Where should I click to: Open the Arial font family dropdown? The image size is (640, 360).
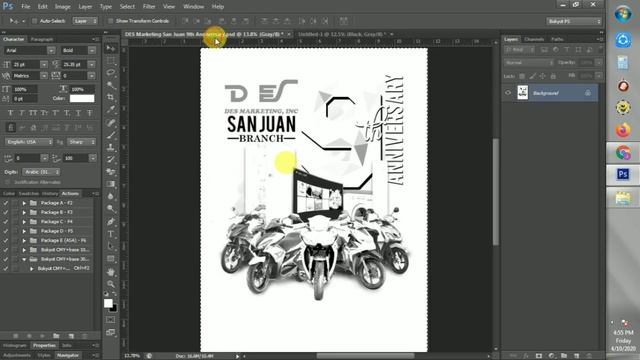(51, 51)
